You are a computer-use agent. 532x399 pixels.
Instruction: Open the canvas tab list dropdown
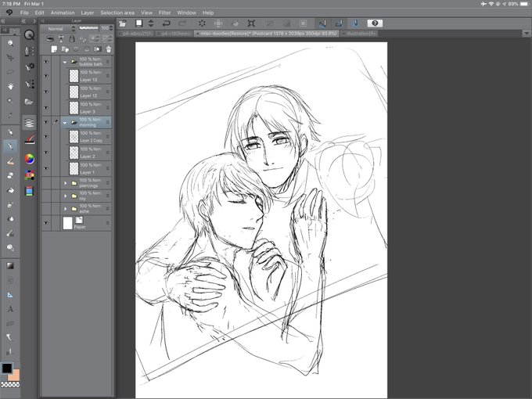pyautogui.click(x=527, y=33)
